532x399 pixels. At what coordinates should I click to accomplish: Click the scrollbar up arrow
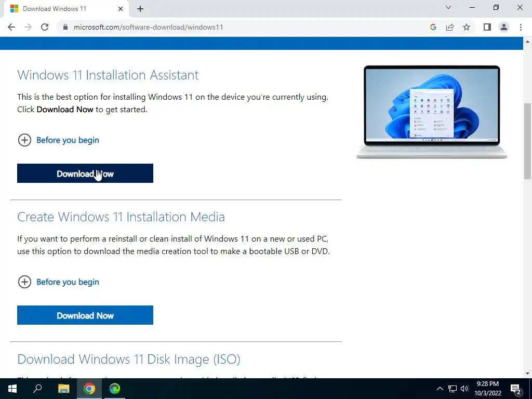[x=527, y=42]
